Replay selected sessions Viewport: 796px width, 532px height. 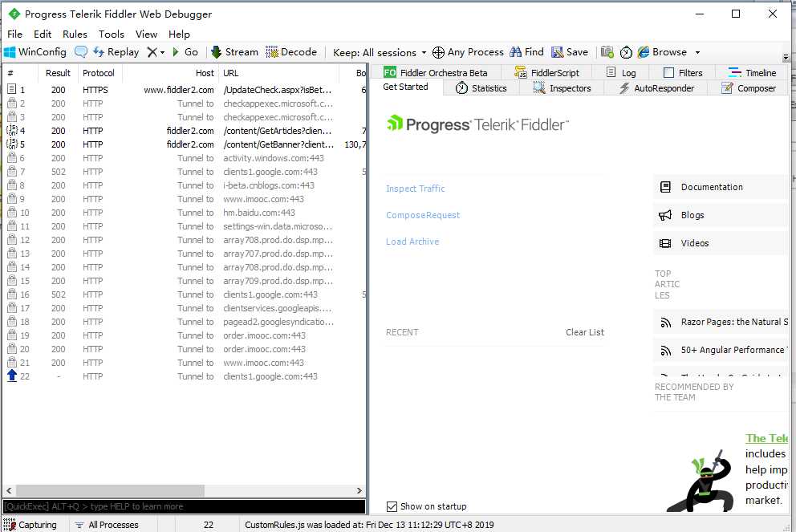coord(116,52)
